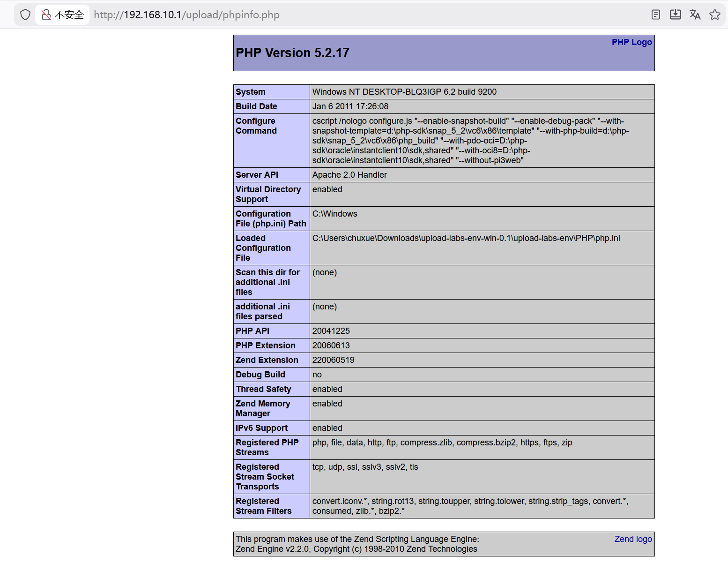This screenshot has width=728, height=571.
Task: Click the upload-labs-env php.ini path value
Action: [x=466, y=238]
